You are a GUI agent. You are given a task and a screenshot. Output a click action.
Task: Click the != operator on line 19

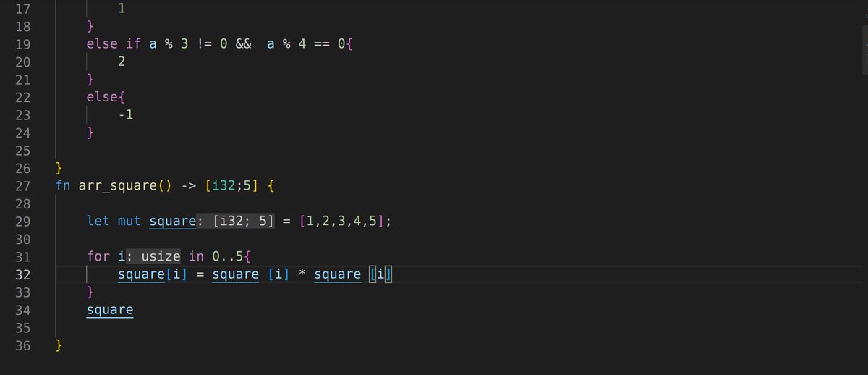tap(204, 44)
